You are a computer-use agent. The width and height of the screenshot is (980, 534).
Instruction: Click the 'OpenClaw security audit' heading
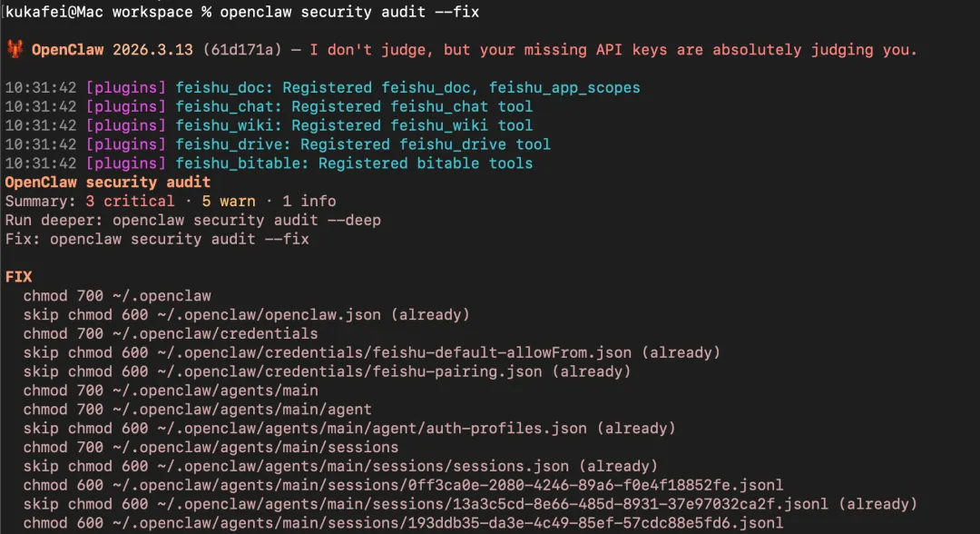coord(108,183)
